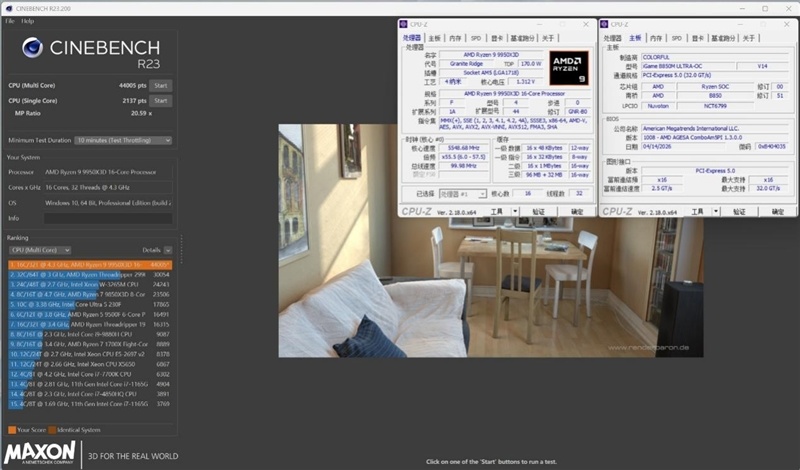The height and width of the screenshot is (470, 800).
Task: Click the rendered living room image
Action: click(x=491, y=240)
